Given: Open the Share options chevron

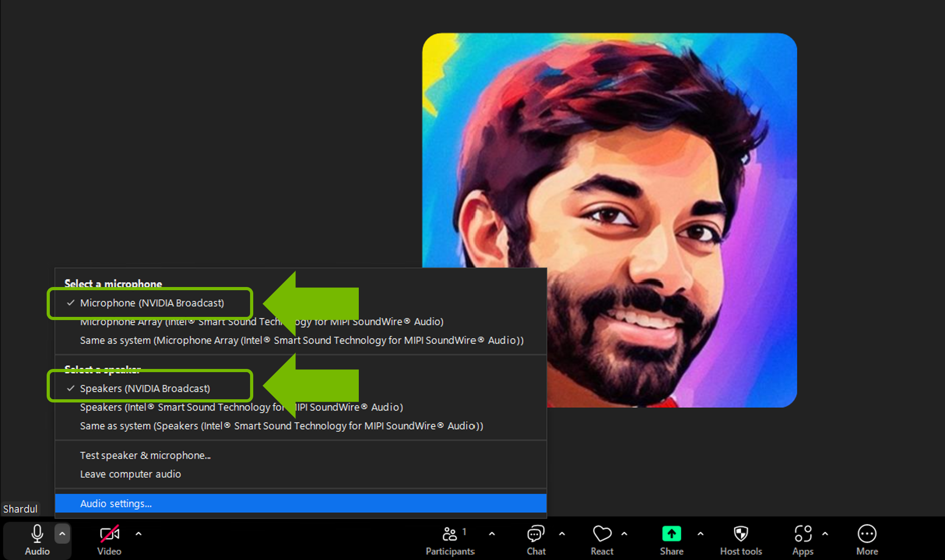Looking at the screenshot, I should [x=700, y=534].
